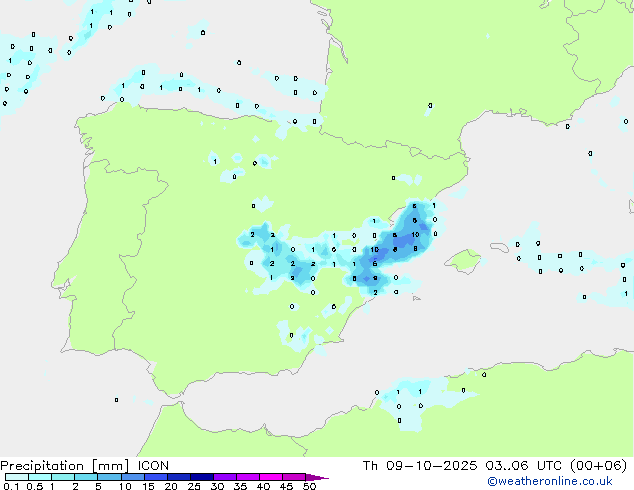Pick the pink legend swatch between 45 and 50
This screenshot has height=490, width=634.
296,478
